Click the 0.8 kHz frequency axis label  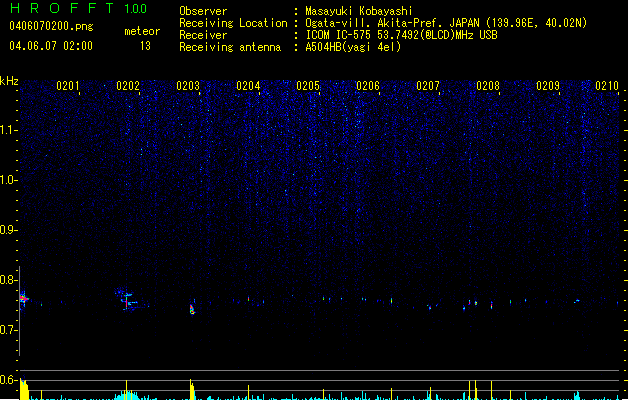pos(8,280)
